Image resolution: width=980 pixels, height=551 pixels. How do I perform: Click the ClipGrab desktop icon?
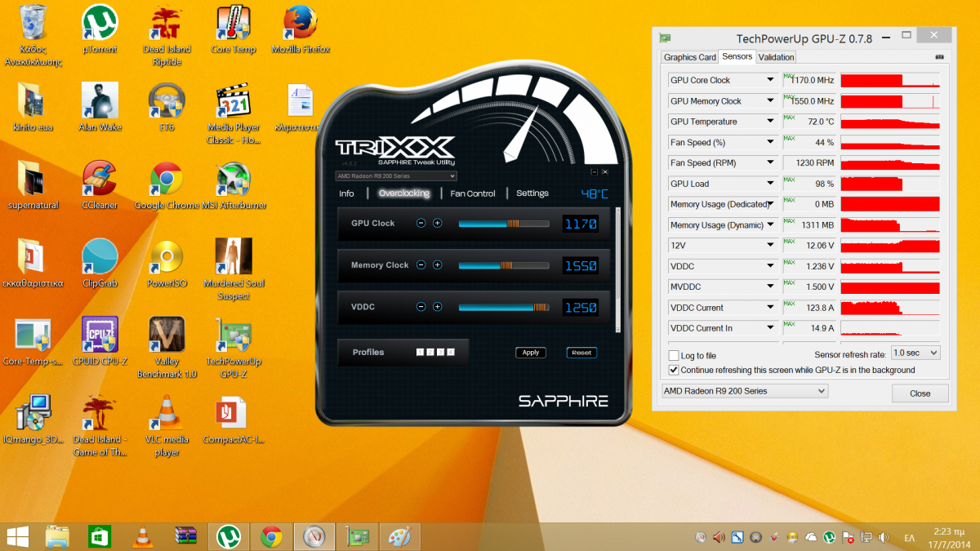point(100,264)
